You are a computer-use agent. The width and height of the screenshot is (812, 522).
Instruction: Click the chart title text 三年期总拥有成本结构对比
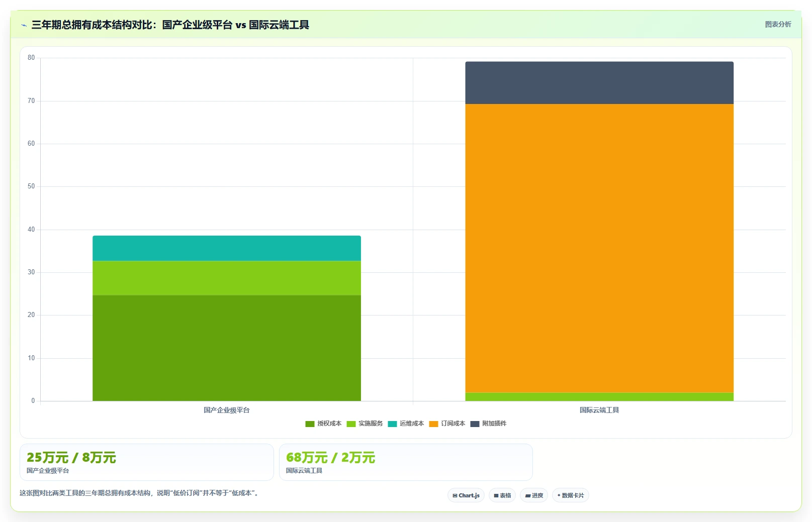[x=91, y=25]
